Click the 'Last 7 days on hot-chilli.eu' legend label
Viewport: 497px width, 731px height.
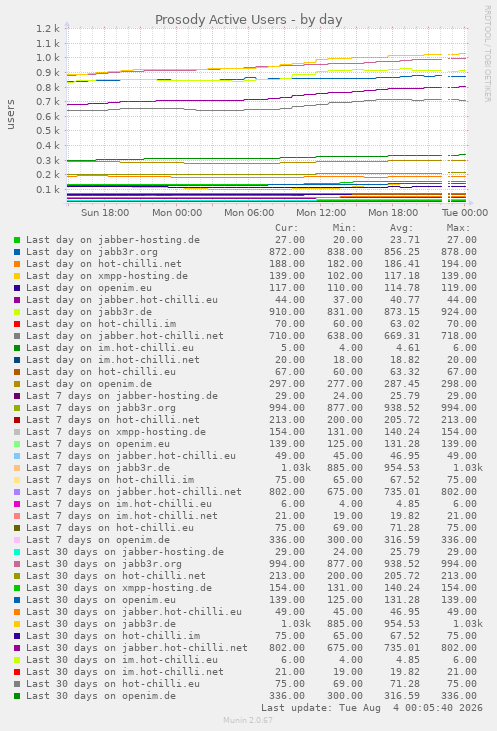[x=110, y=528]
